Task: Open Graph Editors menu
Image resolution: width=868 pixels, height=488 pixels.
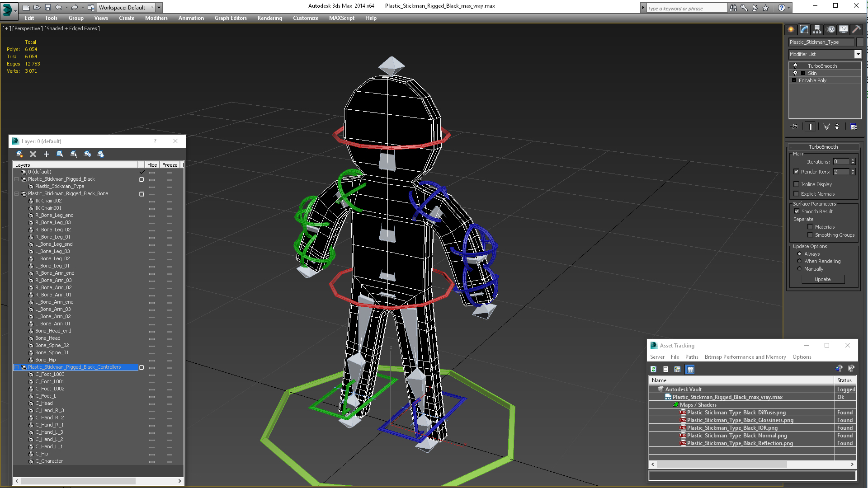Action: pyautogui.click(x=231, y=18)
